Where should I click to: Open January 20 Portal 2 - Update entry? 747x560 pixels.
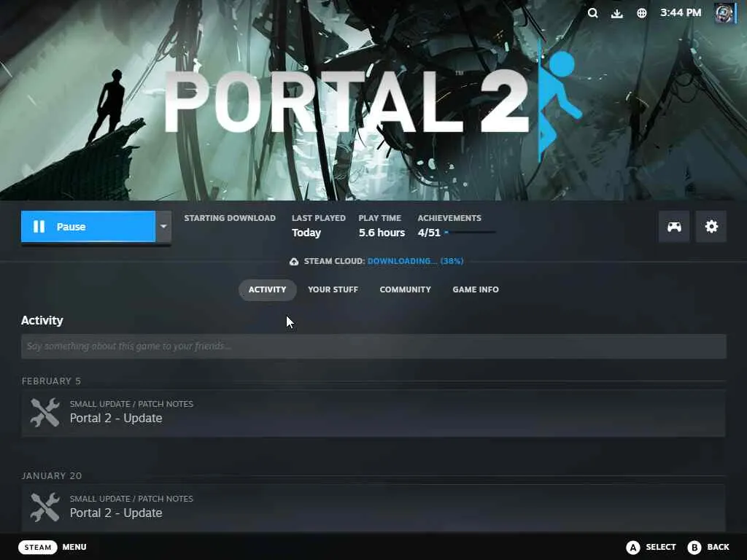coord(373,508)
